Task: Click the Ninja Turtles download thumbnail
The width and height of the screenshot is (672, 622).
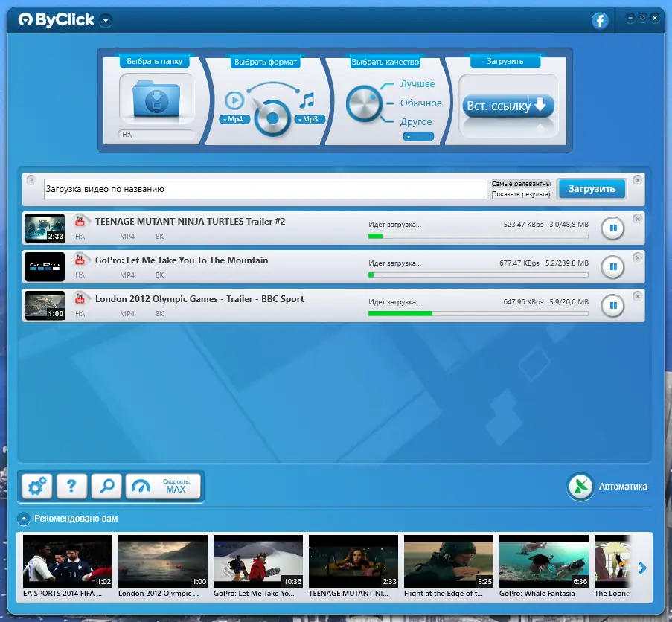Action: click(45, 228)
